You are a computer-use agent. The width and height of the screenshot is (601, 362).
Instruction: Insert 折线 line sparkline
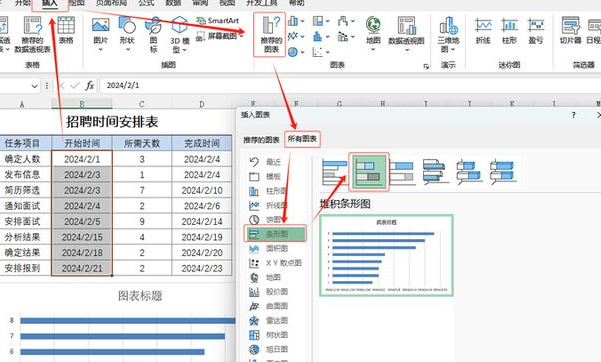[x=483, y=31]
